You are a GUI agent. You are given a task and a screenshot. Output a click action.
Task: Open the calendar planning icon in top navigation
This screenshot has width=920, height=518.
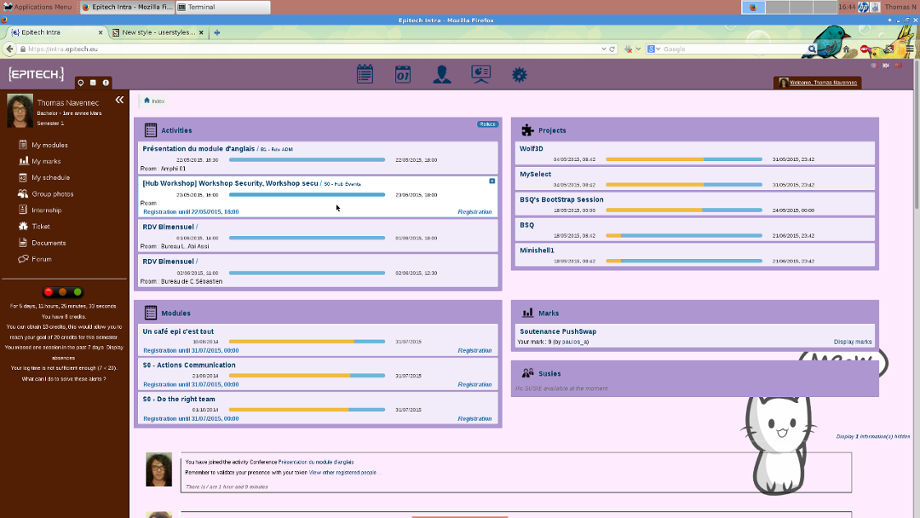(402, 74)
